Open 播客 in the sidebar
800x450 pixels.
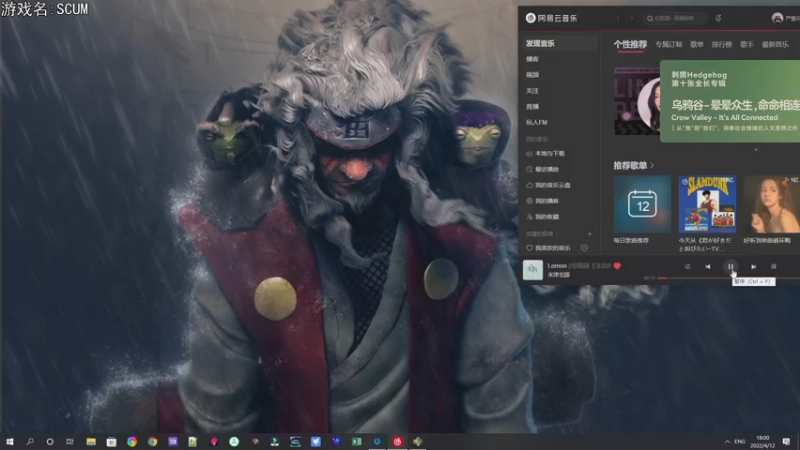[533, 59]
